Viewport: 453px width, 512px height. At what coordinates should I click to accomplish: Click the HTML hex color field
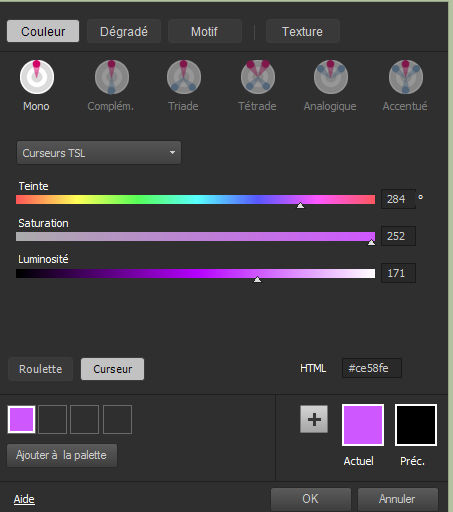point(372,368)
